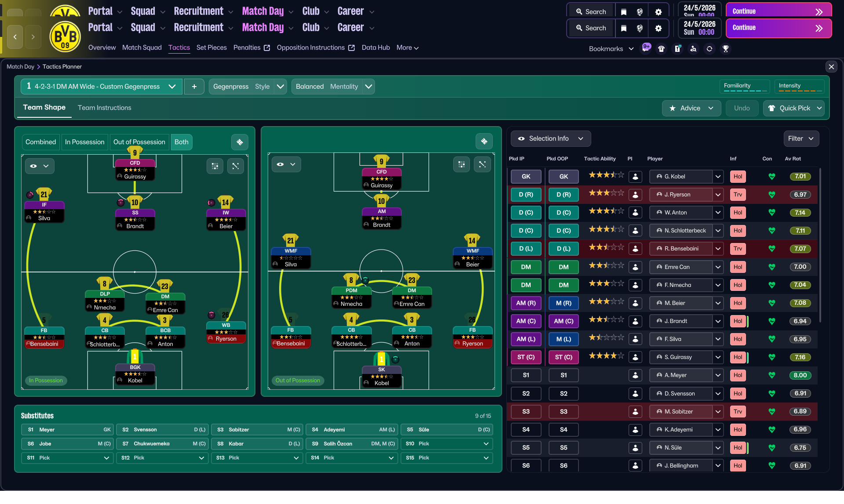Open the Data Hub link

click(x=376, y=47)
